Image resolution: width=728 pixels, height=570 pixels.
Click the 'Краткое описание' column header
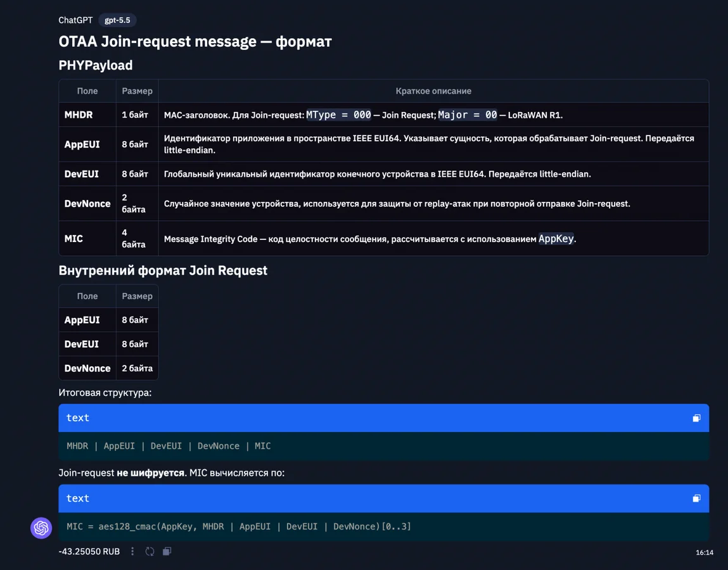click(x=433, y=91)
